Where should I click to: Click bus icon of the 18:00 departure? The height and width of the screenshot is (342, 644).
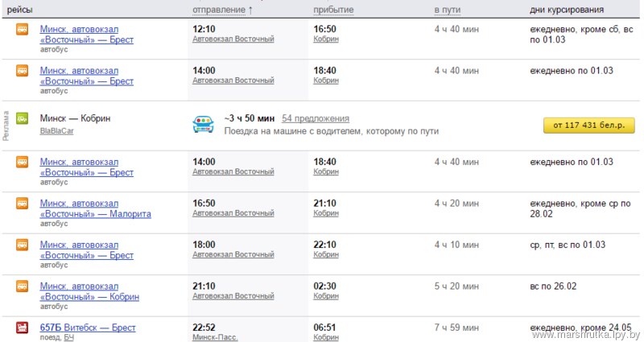point(23,245)
